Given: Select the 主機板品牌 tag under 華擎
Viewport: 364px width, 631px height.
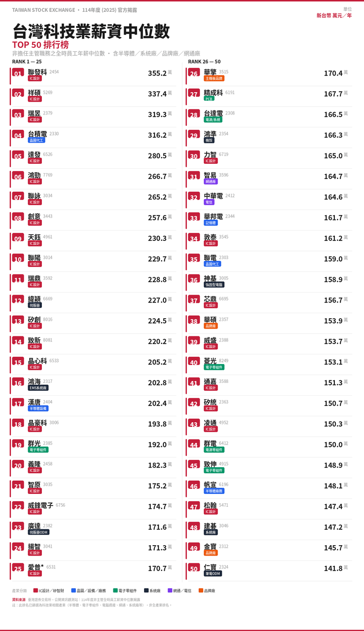Looking at the screenshot, I should coord(215,78).
